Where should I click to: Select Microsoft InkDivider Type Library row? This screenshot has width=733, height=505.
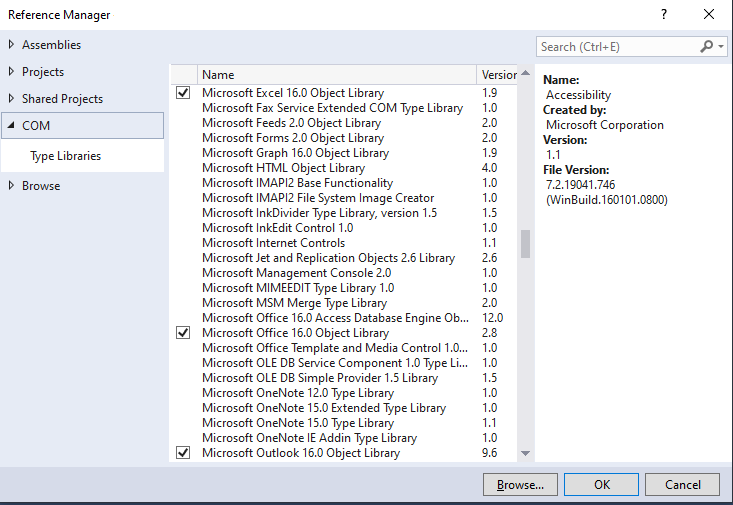tap(343, 213)
